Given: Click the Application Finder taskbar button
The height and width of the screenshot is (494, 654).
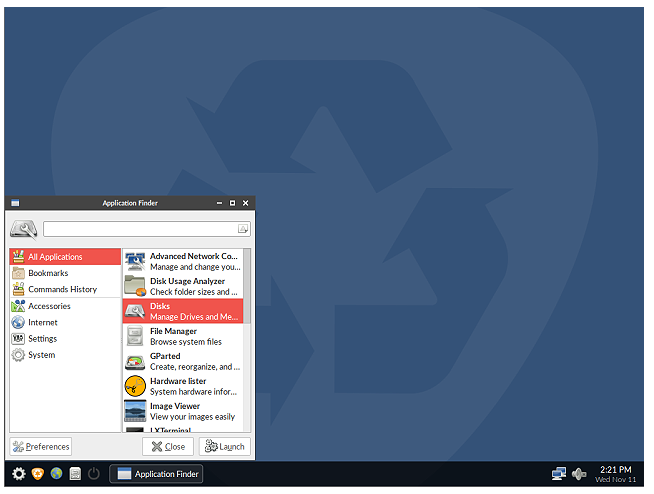Looking at the screenshot, I should point(156,474).
